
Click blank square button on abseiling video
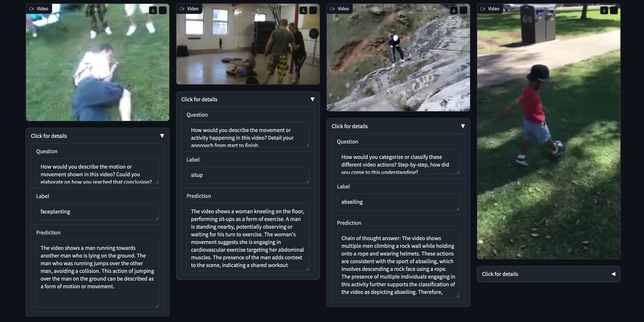463,10
